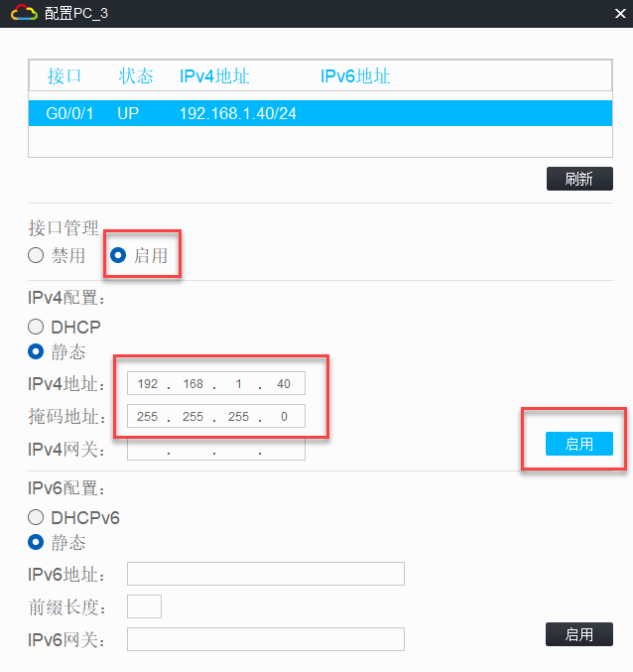The width and height of the screenshot is (633, 672).
Task: Click the 前缀长度 prefix length field
Action: click(144, 606)
